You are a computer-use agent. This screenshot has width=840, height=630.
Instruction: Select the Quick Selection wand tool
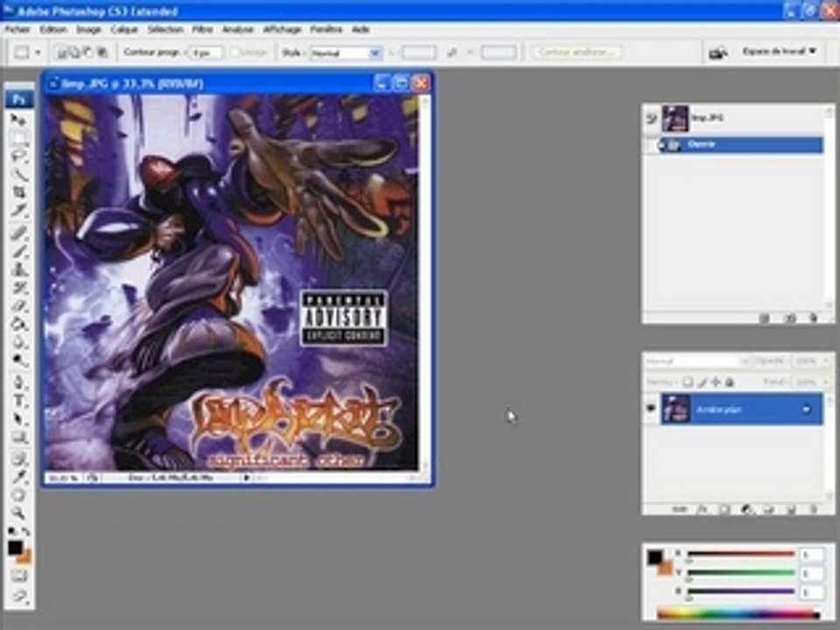(x=19, y=174)
